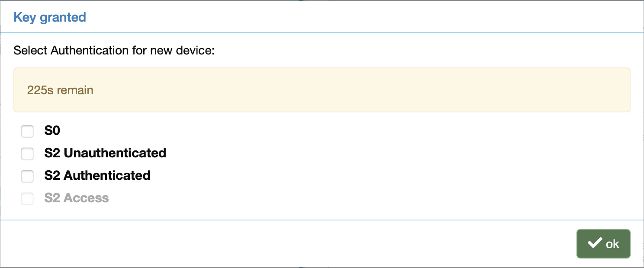Check the S2 Authenticated checkbox
This screenshot has width=644, height=268.
[27, 176]
